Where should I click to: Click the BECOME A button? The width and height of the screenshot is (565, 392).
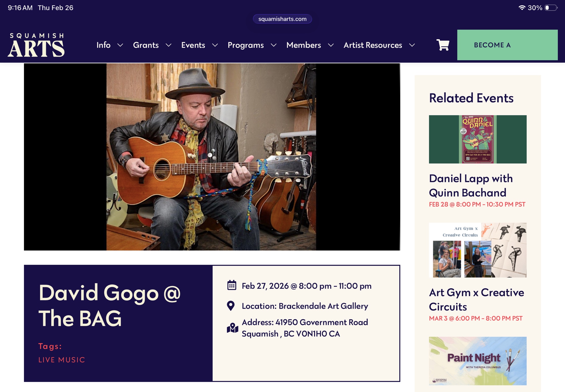tap(507, 45)
